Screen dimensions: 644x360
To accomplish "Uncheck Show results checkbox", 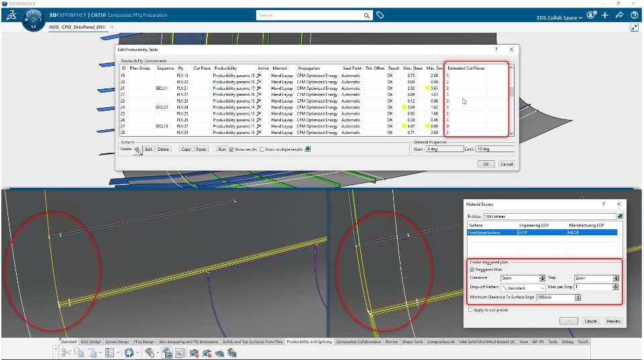I will [231, 149].
